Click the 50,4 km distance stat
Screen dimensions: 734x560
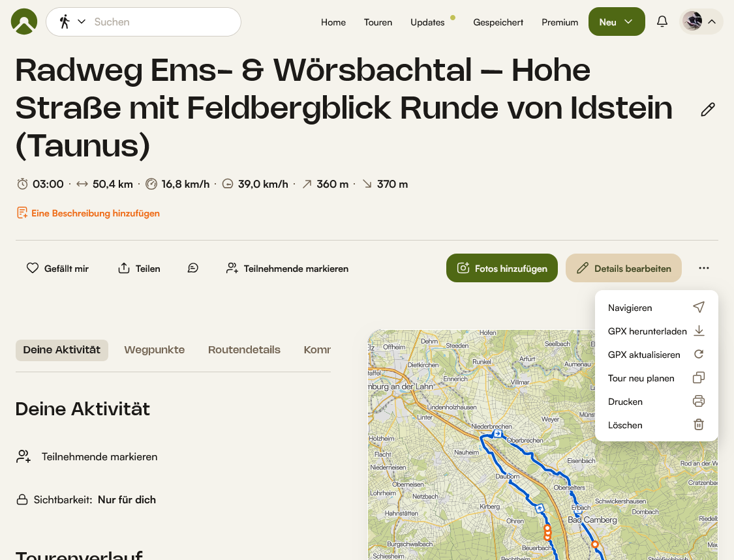(x=104, y=184)
